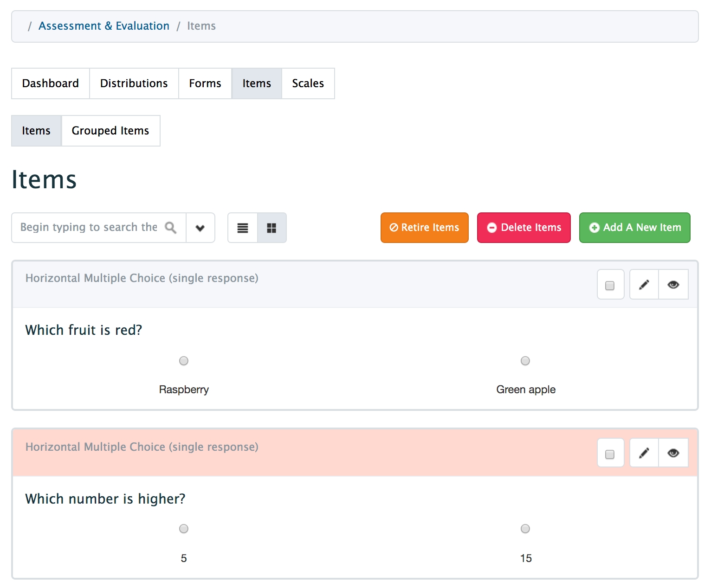Image resolution: width=711 pixels, height=588 pixels.
Task: Select checkbox for 'Which fruit is red?' item
Action: (610, 285)
